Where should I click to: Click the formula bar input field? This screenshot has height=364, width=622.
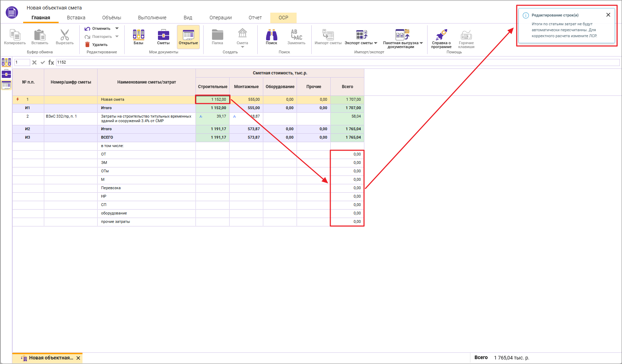(x=337, y=62)
